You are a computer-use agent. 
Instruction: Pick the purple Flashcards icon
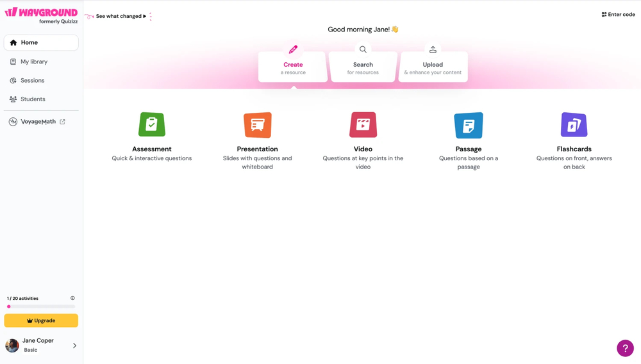[x=574, y=125]
